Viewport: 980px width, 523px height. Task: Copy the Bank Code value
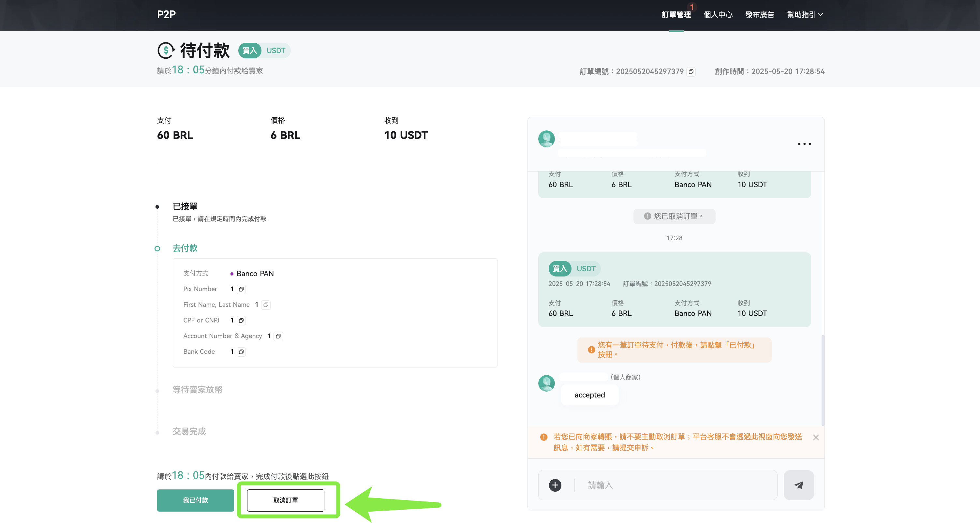pyautogui.click(x=241, y=351)
